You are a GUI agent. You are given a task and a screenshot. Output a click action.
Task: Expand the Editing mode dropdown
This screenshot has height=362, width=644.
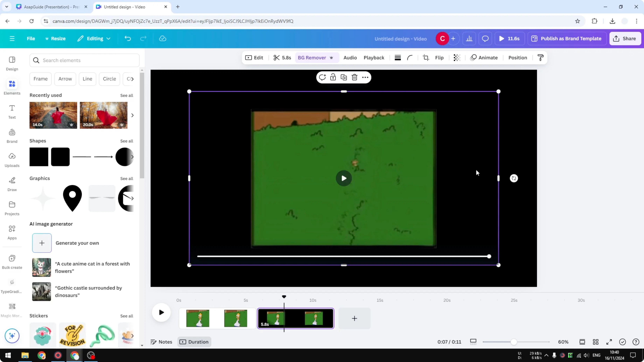[x=94, y=38]
